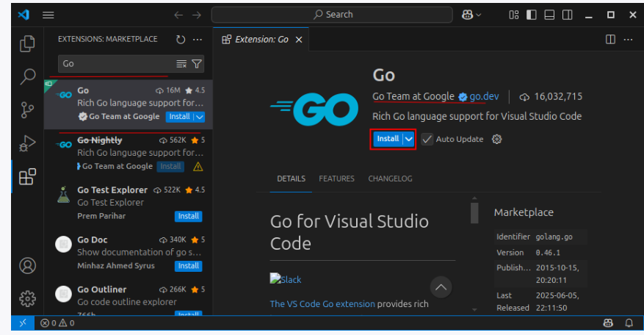Open Customize Layout icon
644x335 pixels.
(513, 15)
